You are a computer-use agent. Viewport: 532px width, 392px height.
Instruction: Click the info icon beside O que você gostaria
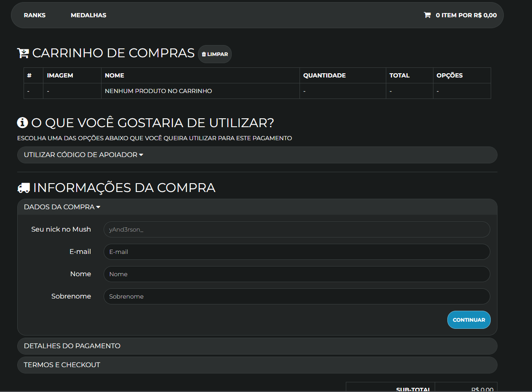22,123
